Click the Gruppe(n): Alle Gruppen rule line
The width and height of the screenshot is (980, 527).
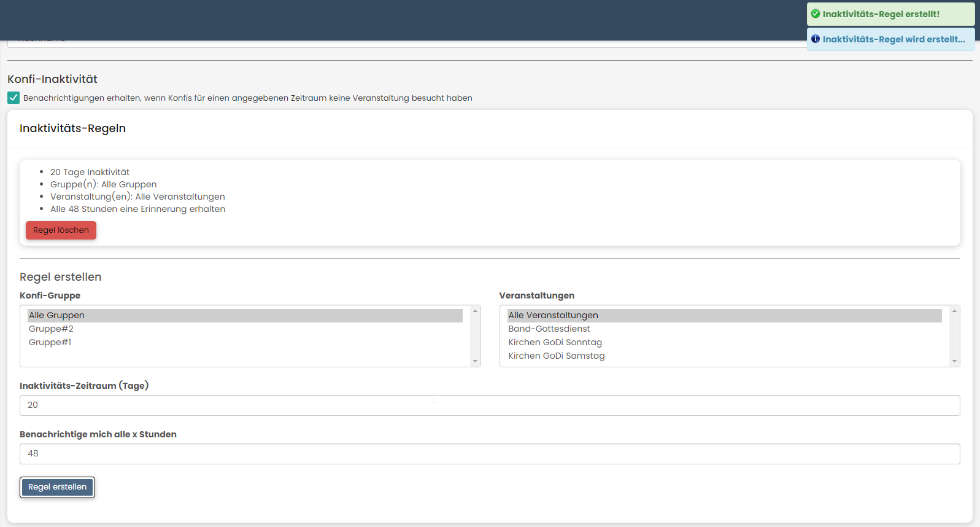coord(103,184)
